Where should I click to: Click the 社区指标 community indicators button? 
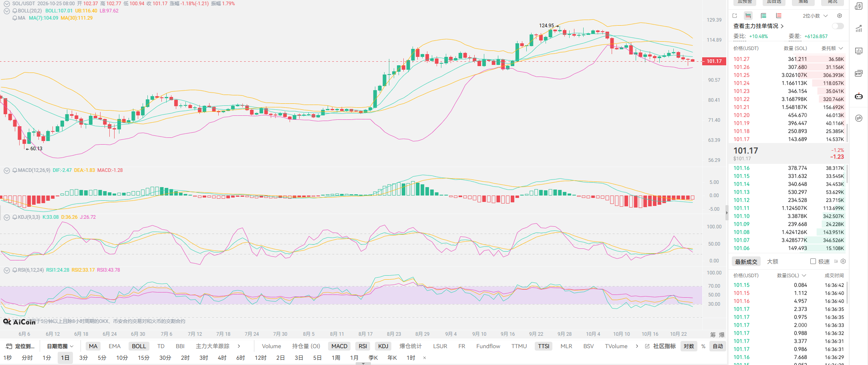pyautogui.click(x=665, y=346)
